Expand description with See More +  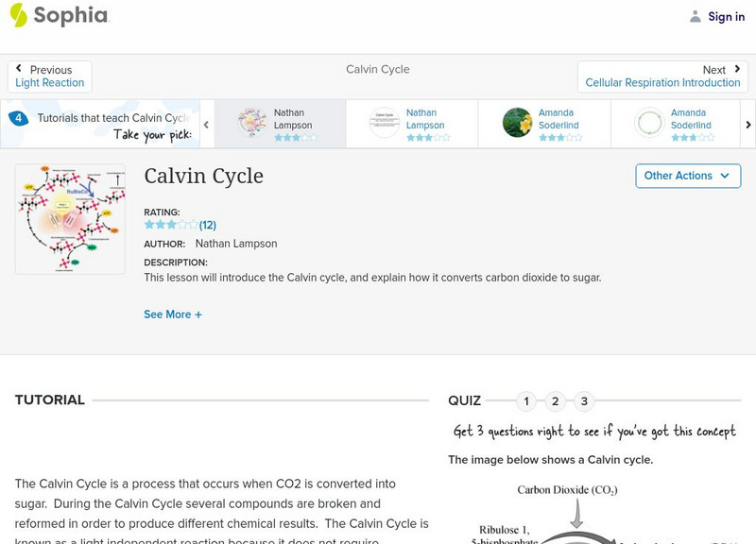point(173,314)
